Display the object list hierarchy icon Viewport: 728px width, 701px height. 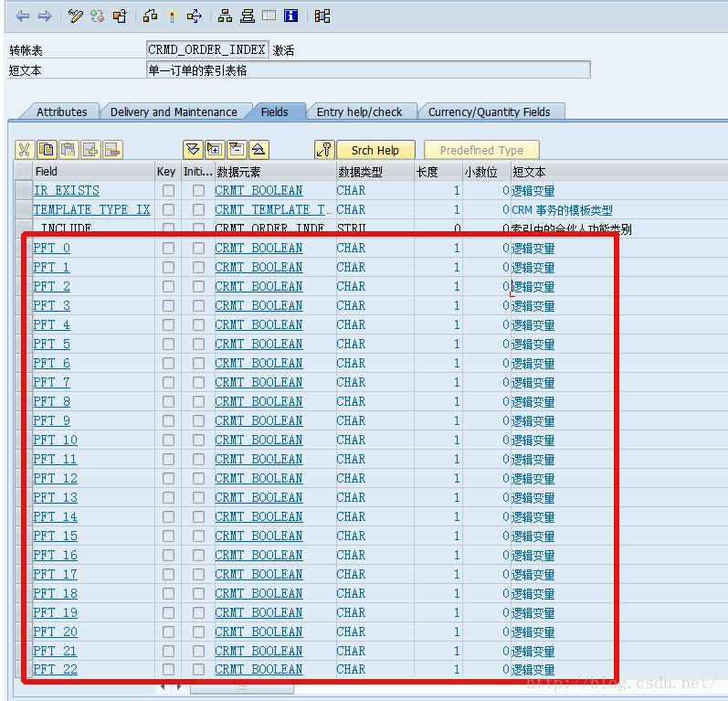pyautogui.click(x=226, y=16)
